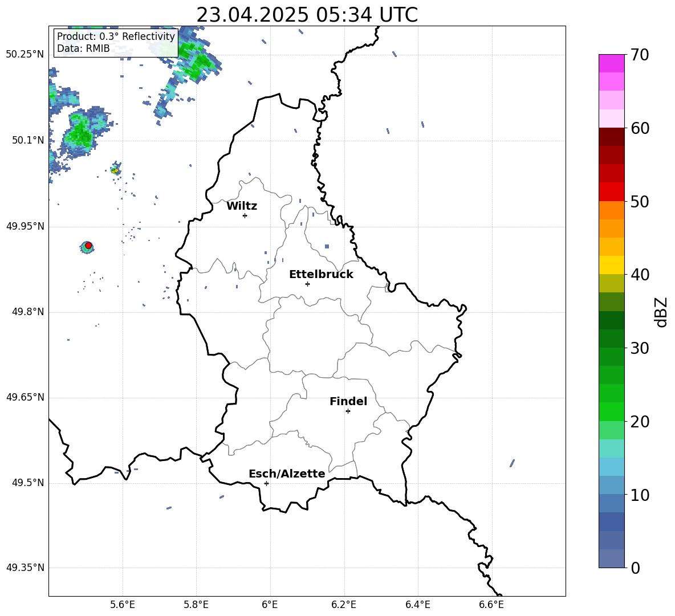Click the 49.35°N latitude label

(x=25, y=568)
